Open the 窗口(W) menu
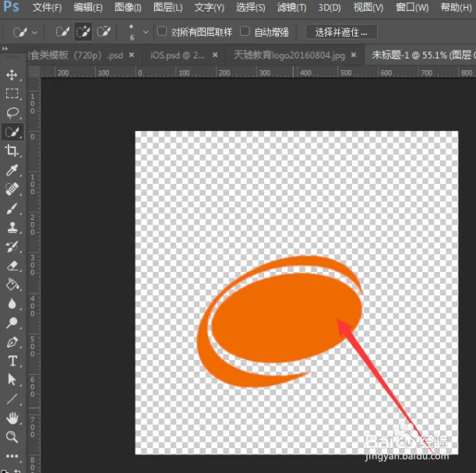 click(412, 8)
